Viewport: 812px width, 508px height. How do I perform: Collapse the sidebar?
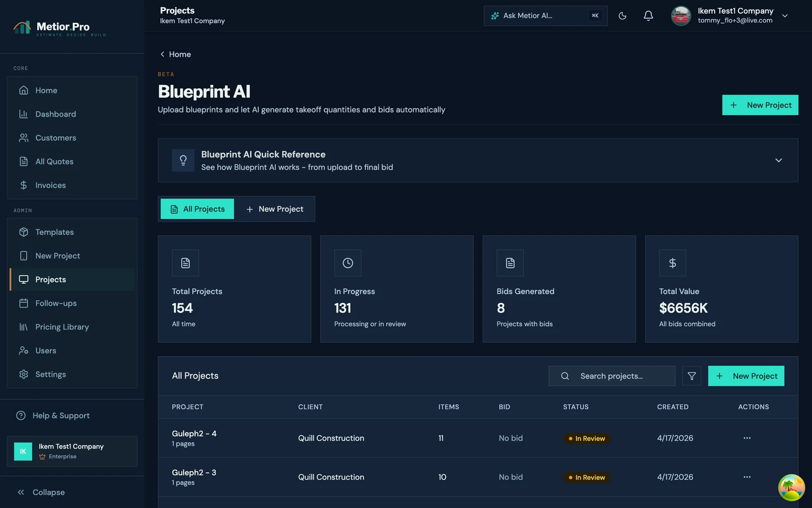click(x=41, y=492)
